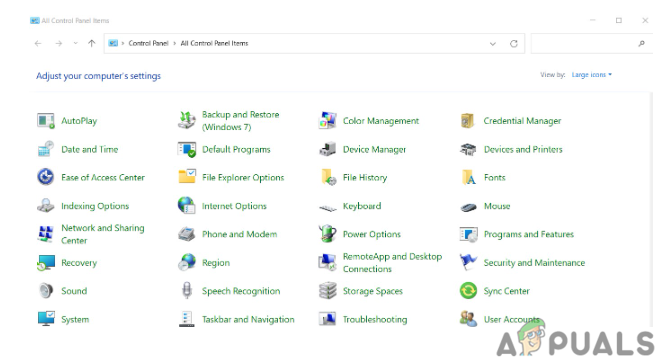Click the Search Control Panel field
Viewport: 666px width, 363px height.
point(591,43)
